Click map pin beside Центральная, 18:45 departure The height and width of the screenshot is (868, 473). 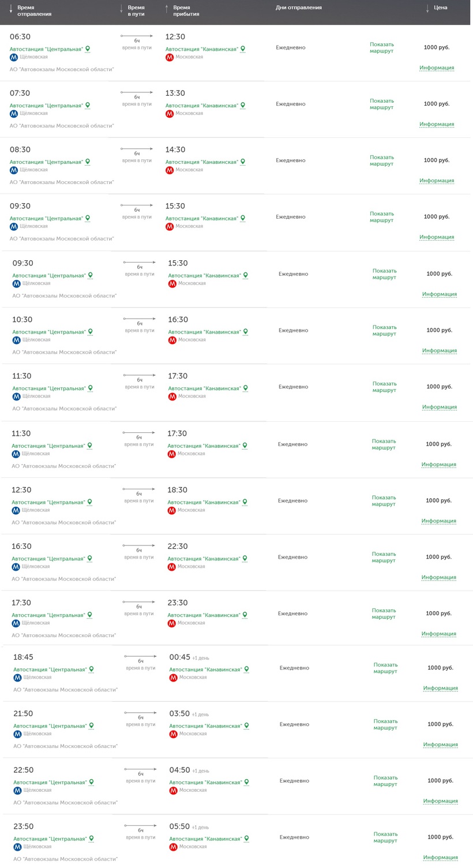[x=91, y=669]
